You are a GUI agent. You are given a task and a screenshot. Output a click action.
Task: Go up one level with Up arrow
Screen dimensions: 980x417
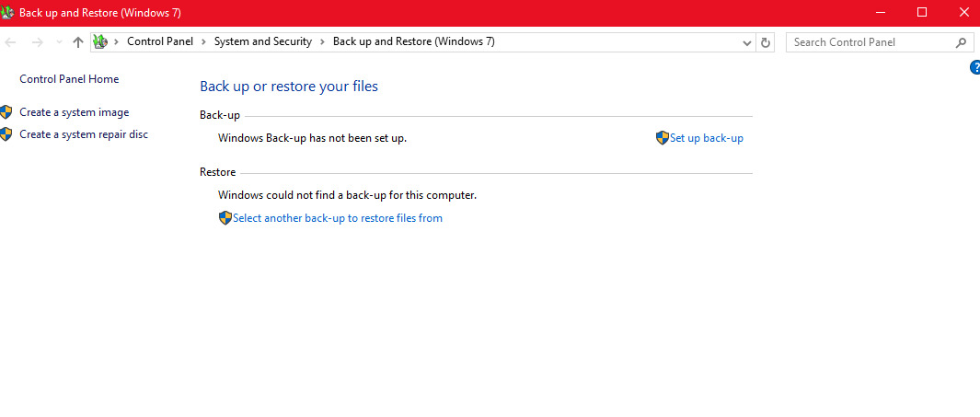(78, 42)
